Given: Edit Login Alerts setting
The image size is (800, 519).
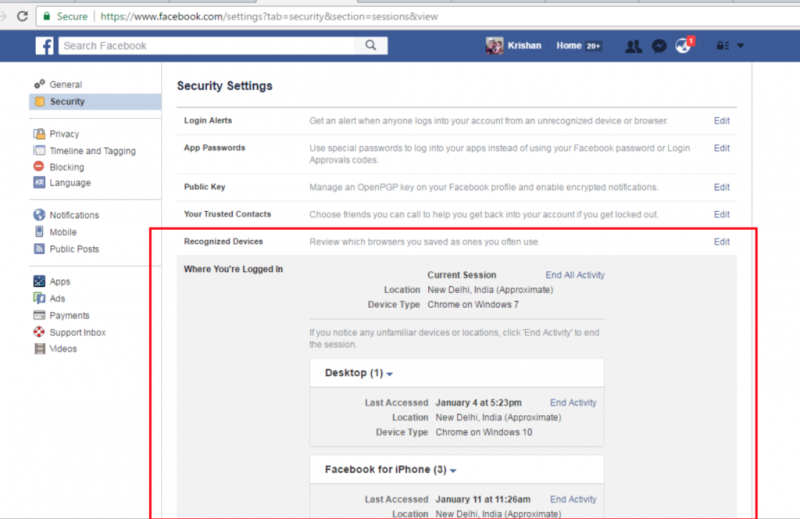Looking at the screenshot, I should point(721,121).
